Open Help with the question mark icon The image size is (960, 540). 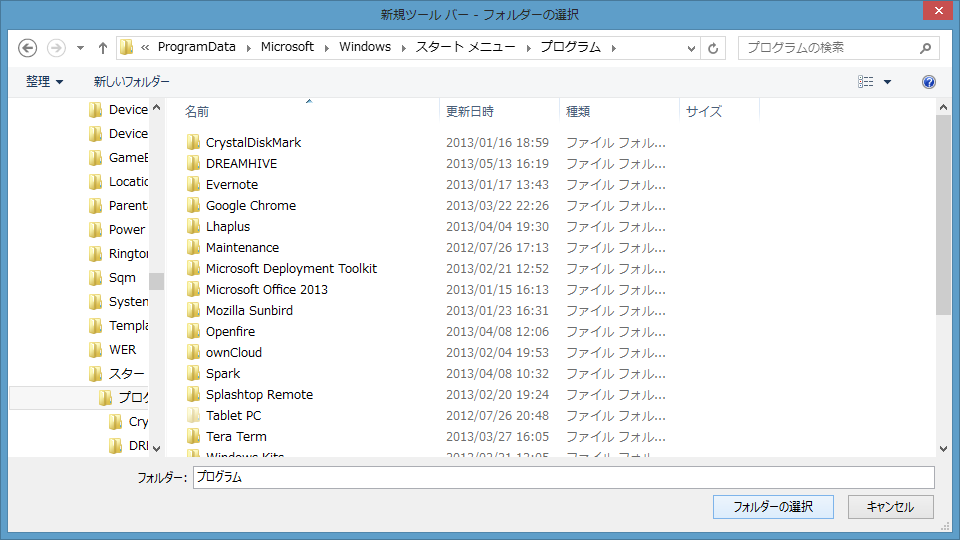(929, 81)
